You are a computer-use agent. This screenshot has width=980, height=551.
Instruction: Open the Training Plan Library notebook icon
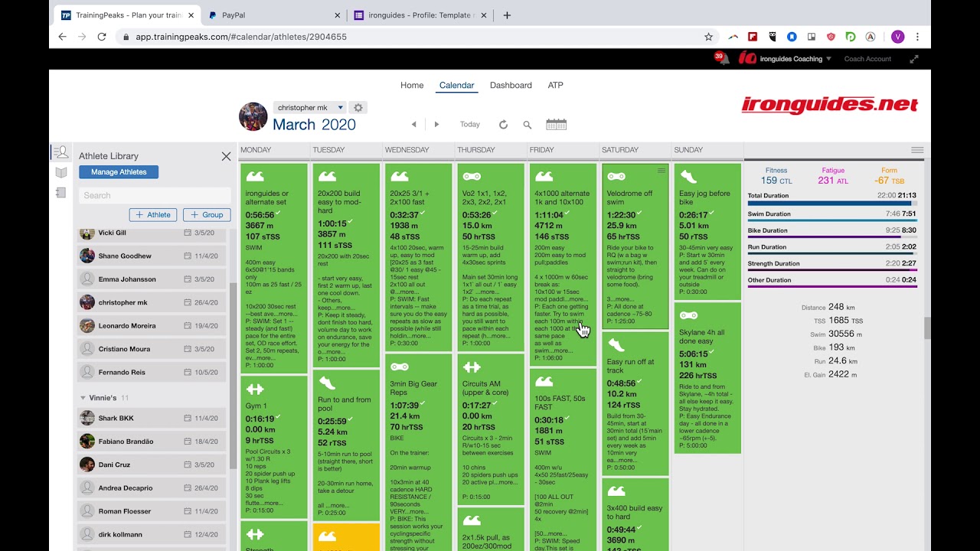61,193
